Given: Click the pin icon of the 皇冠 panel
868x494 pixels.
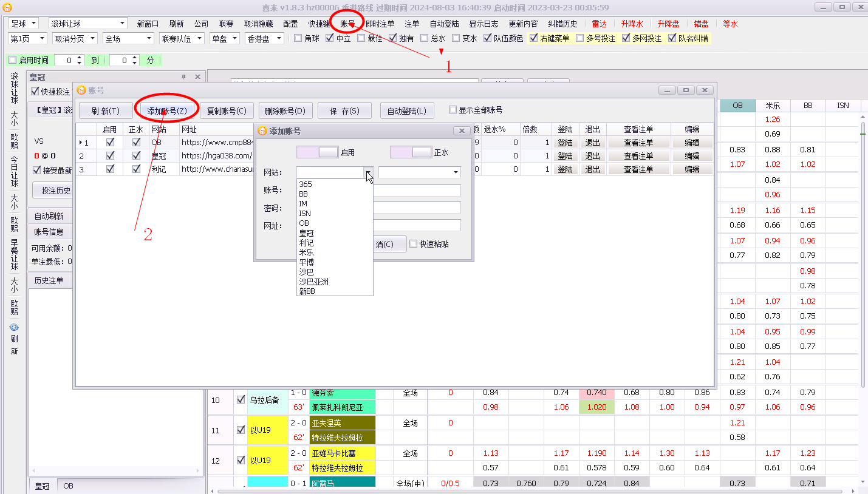Looking at the screenshot, I should [184, 77].
